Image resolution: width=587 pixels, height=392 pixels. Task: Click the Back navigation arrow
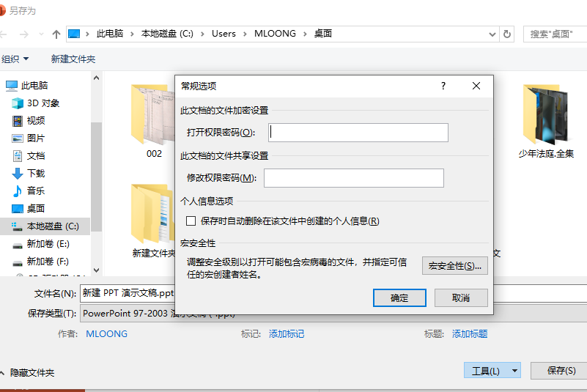[x=4, y=34]
